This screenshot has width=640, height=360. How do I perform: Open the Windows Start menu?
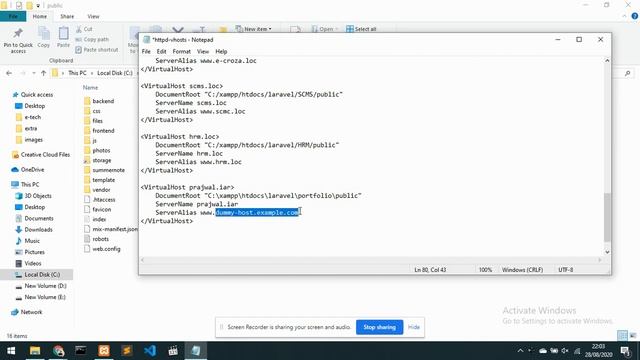pos(11,351)
